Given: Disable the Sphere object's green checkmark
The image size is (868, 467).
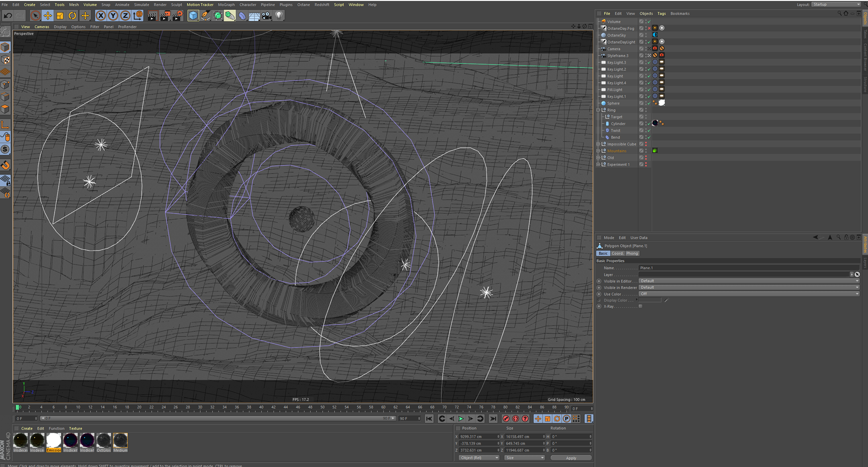Looking at the screenshot, I should coord(649,103).
